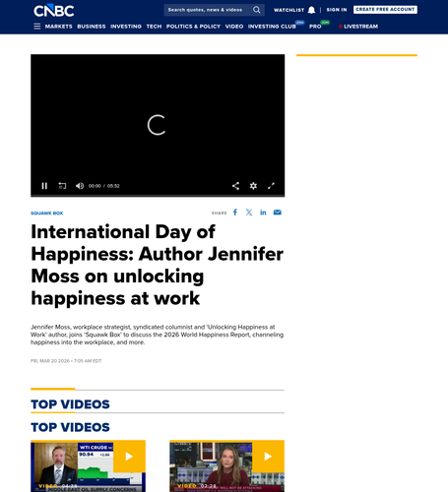Click the first Top Videos heading
448x492 pixels.
(x=70, y=404)
